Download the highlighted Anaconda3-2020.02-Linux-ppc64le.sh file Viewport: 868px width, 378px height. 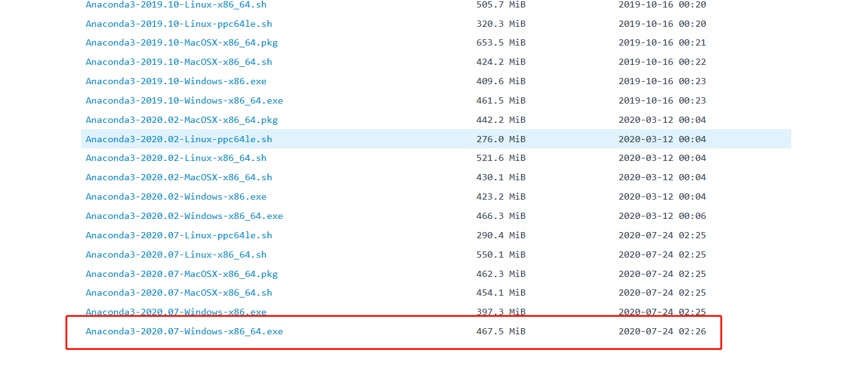pyautogui.click(x=179, y=139)
